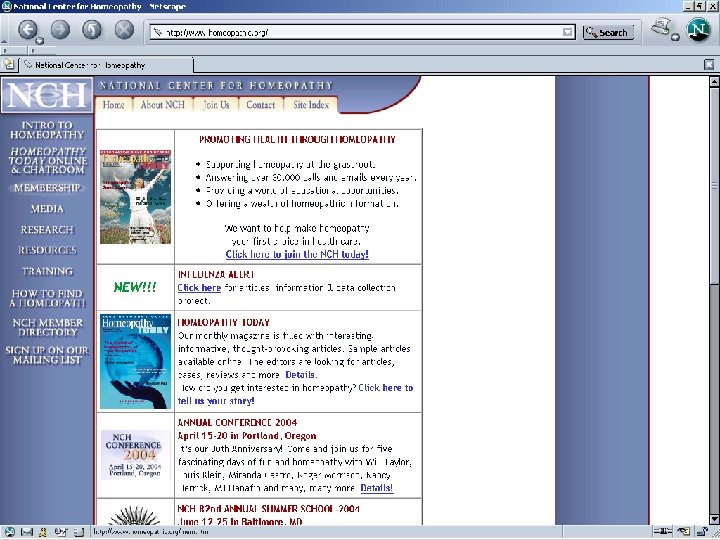Image resolution: width=720 pixels, height=540 pixels.
Task: Open Sign Up On Our Mailing List
Action: click(47, 355)
